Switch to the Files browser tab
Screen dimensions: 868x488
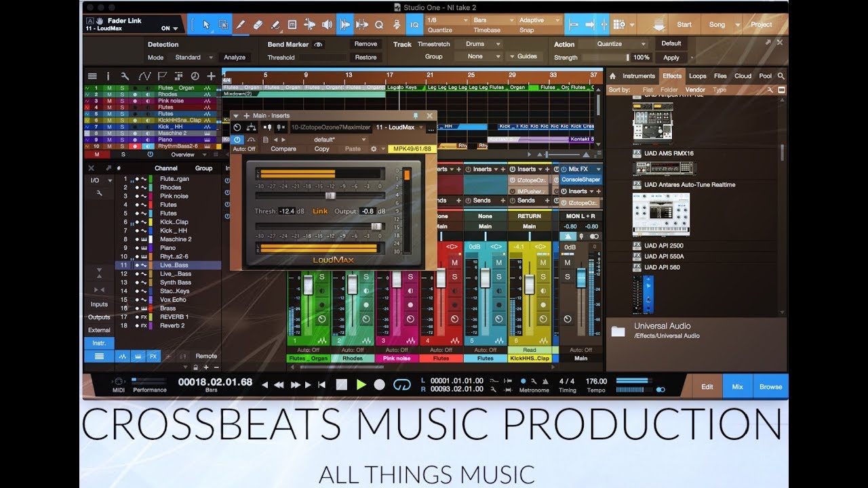click(x=720, y=76)
